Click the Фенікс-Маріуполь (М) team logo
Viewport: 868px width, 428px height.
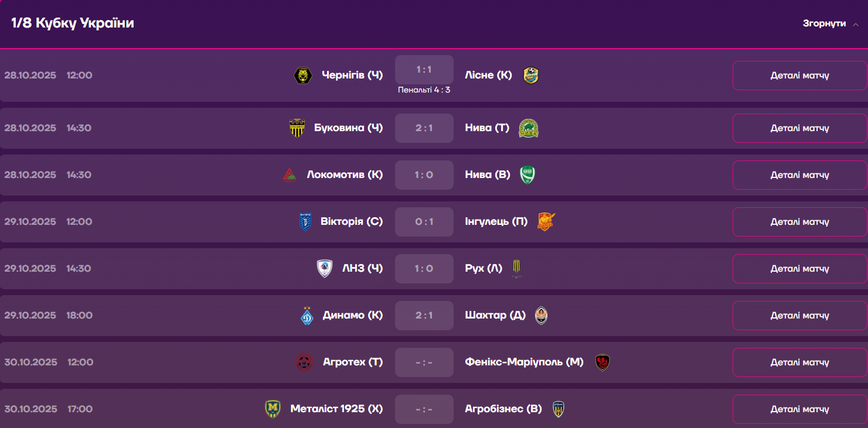[x=603, y=362]
